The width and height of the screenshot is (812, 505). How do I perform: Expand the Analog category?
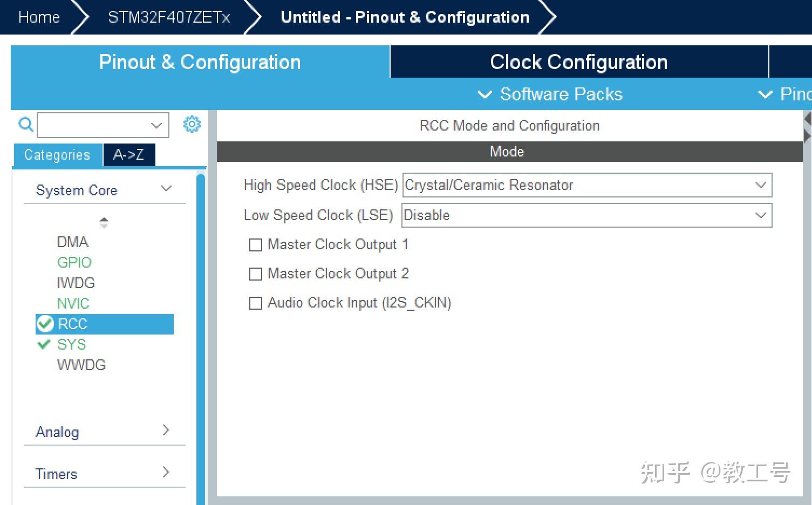pyautogui.click(x=104, y=432)
